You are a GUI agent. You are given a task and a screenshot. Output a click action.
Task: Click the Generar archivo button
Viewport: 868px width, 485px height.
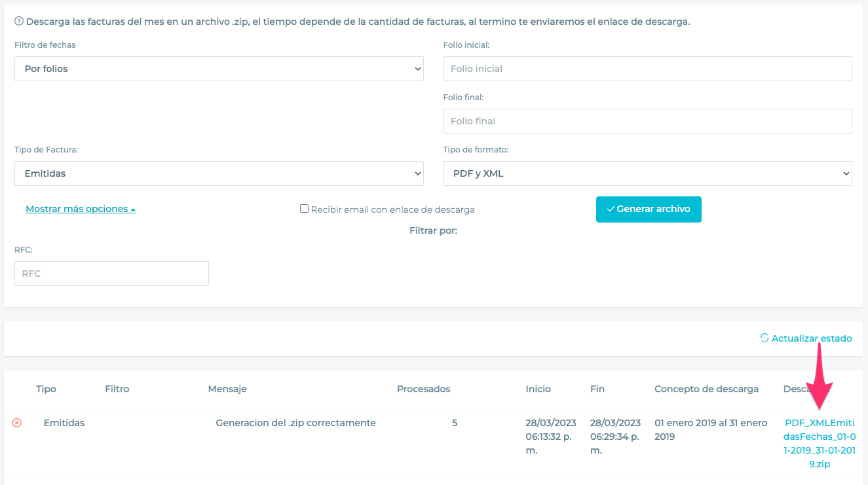pos(649,209)
